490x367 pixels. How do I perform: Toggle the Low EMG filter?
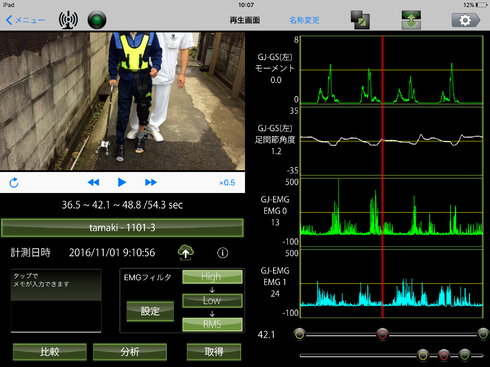tap(212, 300)
